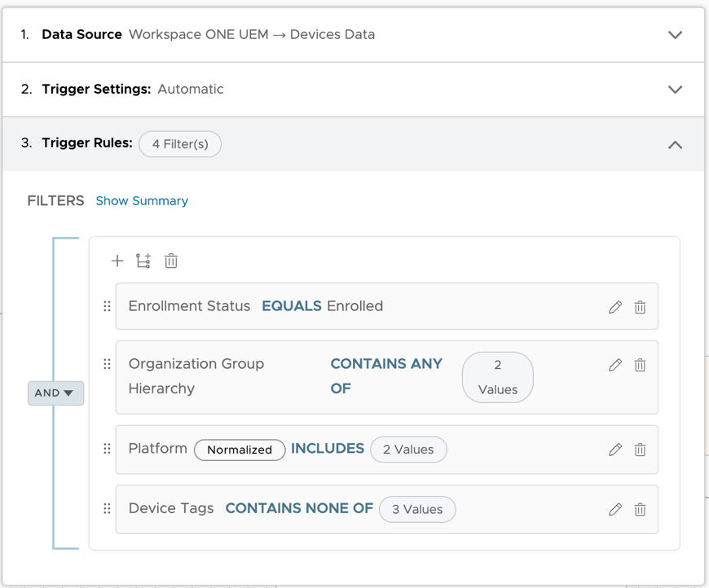Viewport: 709px width, 588px height.
Task: Edit the Enrollment Status filter
Action: click(x=615, y=307)
